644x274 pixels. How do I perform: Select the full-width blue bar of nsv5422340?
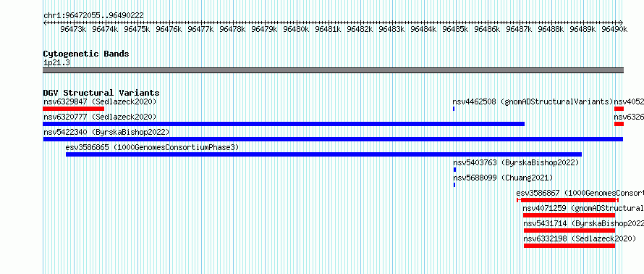click(333, 139)
